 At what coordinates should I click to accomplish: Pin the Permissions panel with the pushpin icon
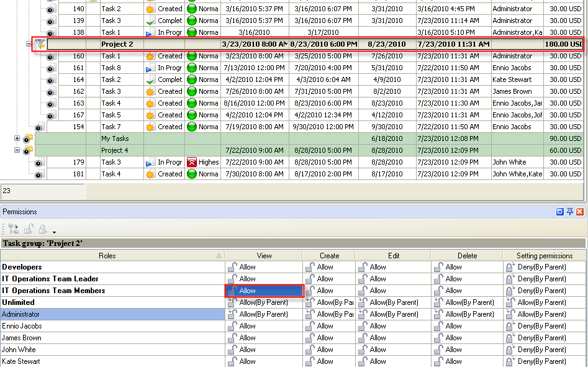[570, 212]
